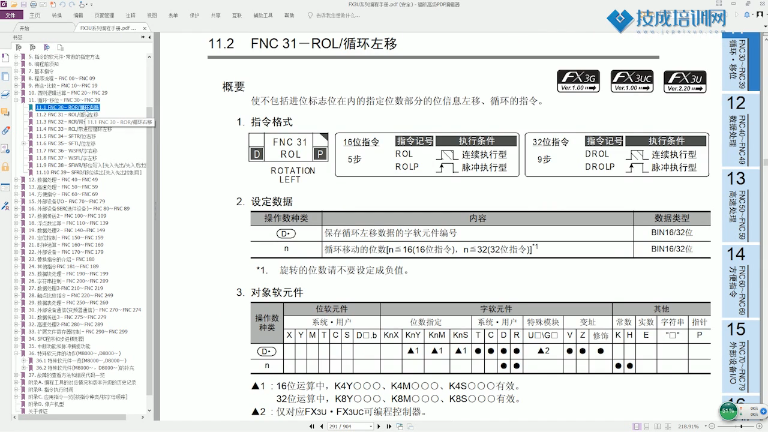Click the tell-me search box in ribbon
The image size is (768, 432).
335,15
